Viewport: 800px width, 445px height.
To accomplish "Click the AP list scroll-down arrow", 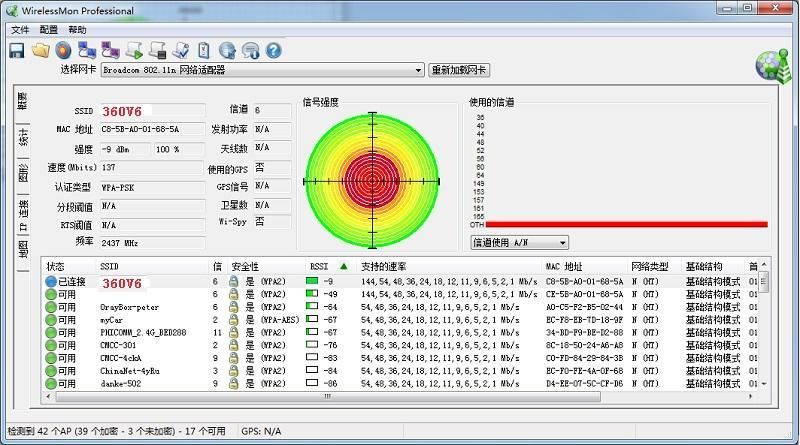I will point(764,384).
